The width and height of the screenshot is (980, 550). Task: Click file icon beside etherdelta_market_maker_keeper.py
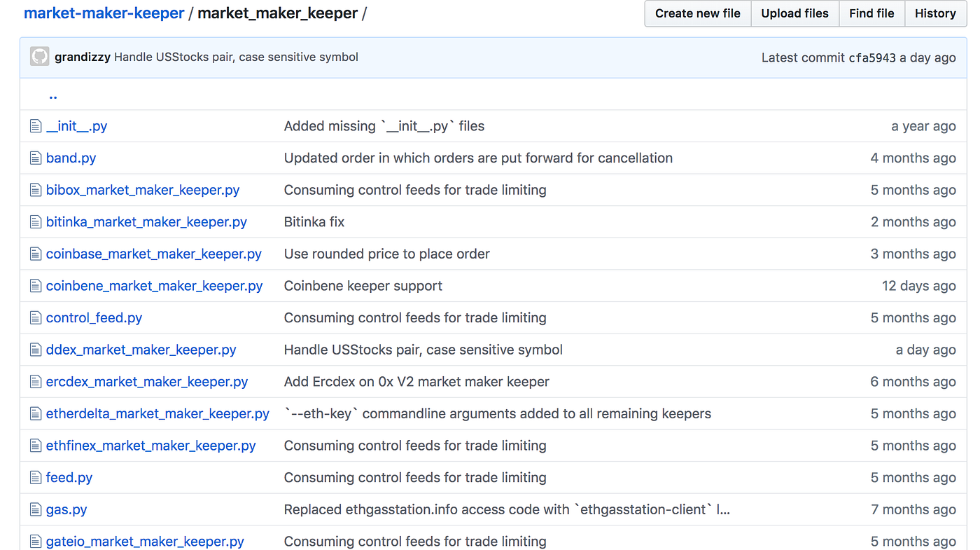(x=36, y=413)
